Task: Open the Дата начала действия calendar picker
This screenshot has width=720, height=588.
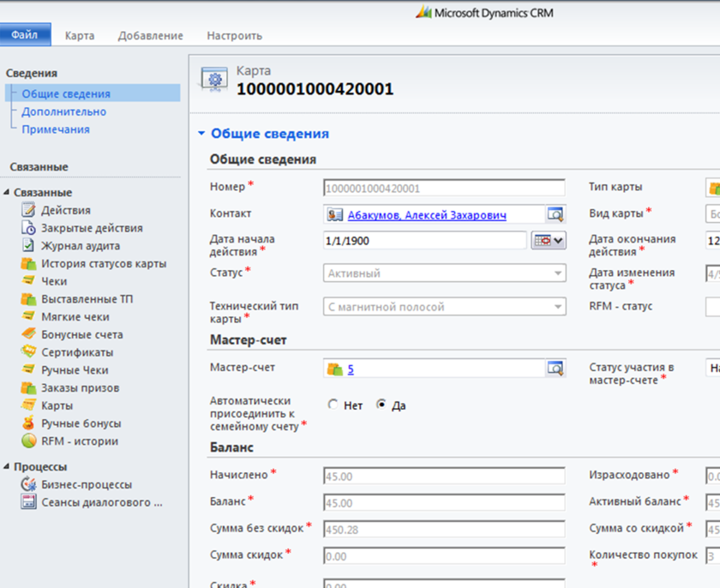Action: coord(549,241)
